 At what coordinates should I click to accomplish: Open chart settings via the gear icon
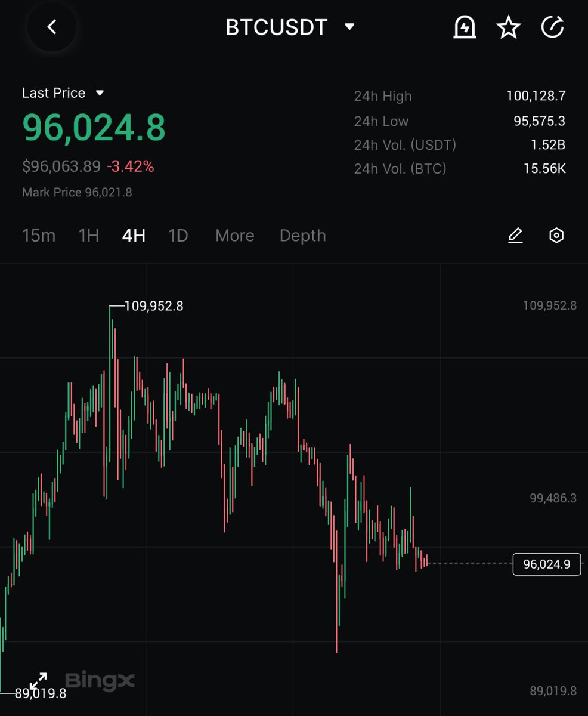pos(556,236)
